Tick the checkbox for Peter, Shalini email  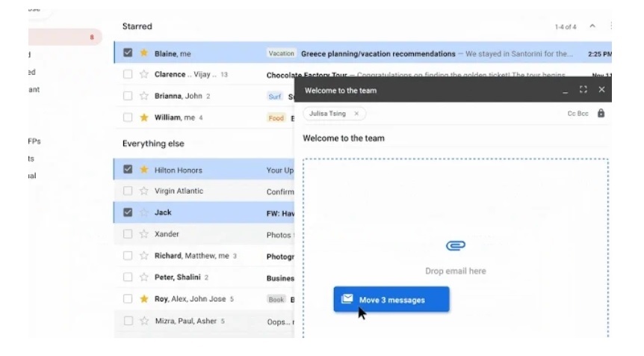click(127, 277)
